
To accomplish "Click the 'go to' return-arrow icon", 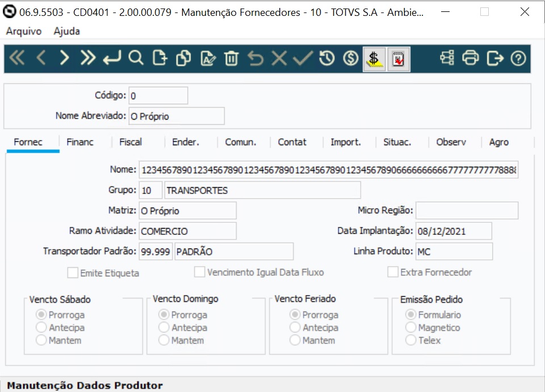I will click(112, 58).
